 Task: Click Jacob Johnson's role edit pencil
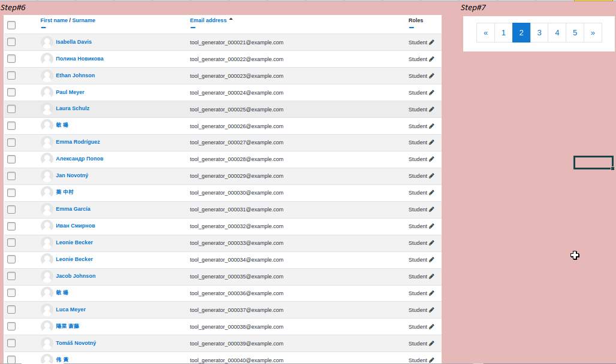pyautogui.click(x=431, y=277)
